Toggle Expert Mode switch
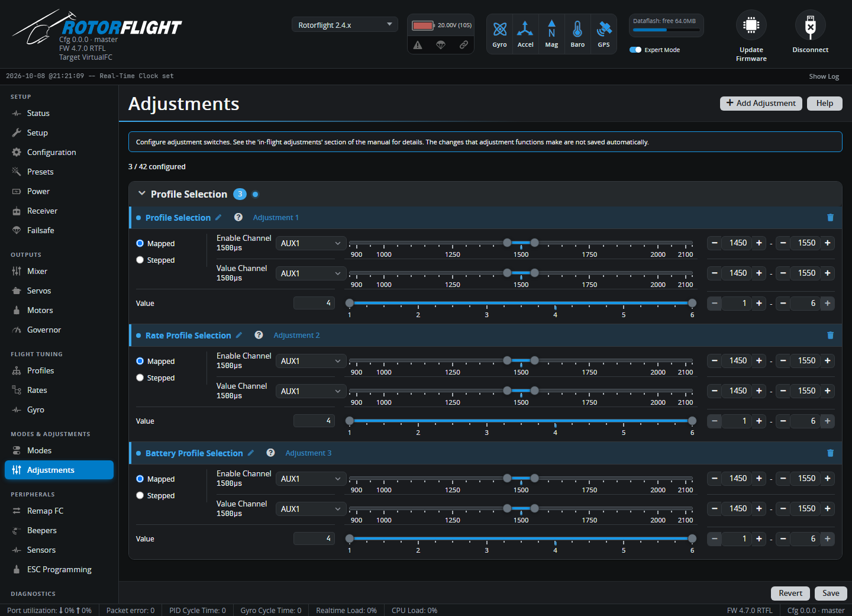 coord(635,50)
